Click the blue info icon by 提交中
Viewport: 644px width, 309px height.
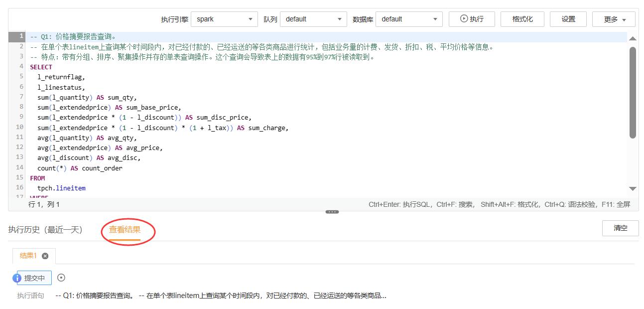17,278
